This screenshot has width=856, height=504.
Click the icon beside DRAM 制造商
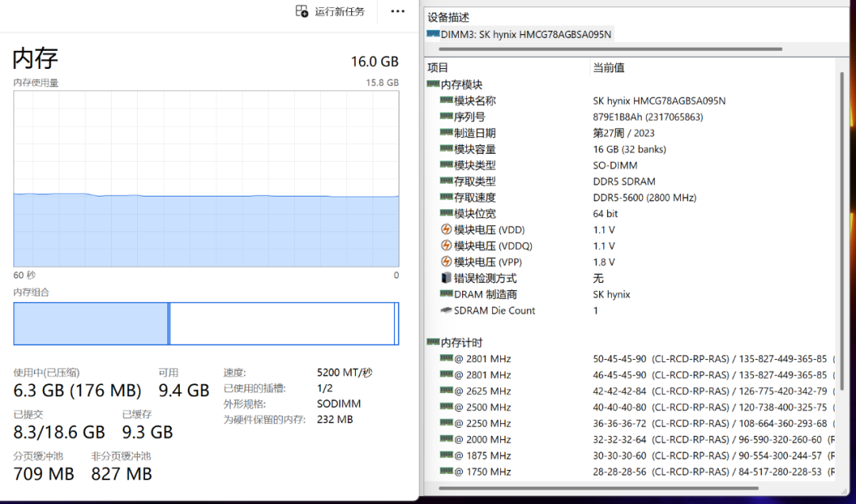446,294
